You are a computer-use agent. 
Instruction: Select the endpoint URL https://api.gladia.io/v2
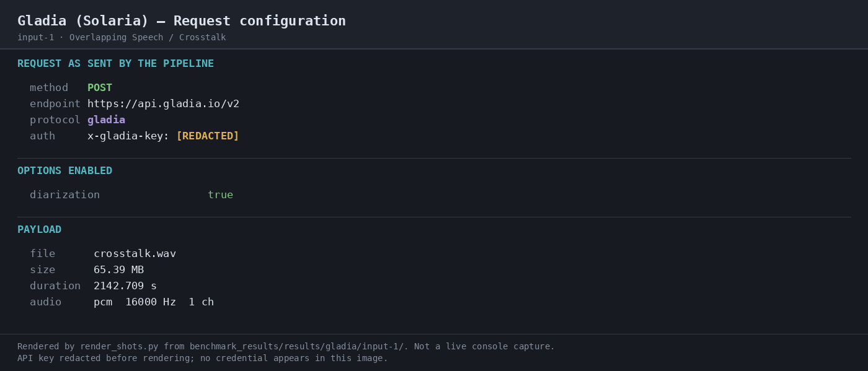(163, 104)
